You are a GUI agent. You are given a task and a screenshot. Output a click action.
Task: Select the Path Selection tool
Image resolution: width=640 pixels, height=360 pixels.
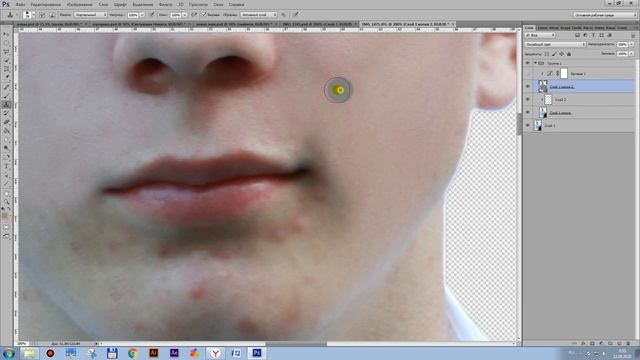coord(7,174)
